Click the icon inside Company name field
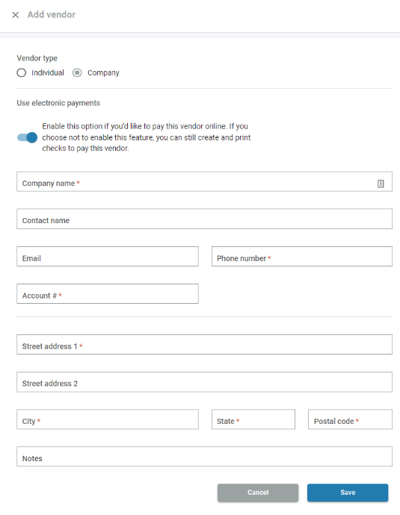Image resolution: width=400 pixels, height=515 pixels. click(x=380, y=184)
